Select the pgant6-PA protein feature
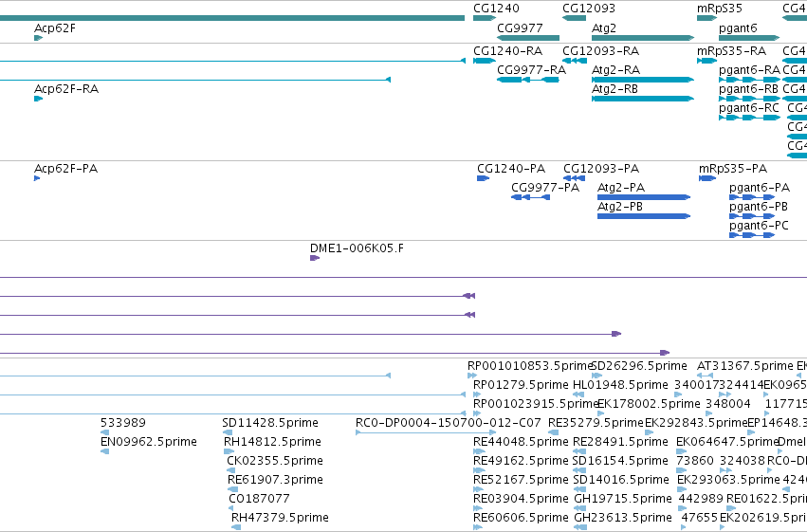The width and height of the screenshot is (807, 532). click(x=752, y=197)
